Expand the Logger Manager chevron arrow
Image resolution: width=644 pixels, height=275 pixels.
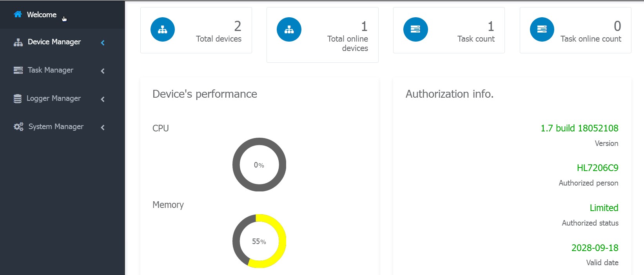point(103,99)
